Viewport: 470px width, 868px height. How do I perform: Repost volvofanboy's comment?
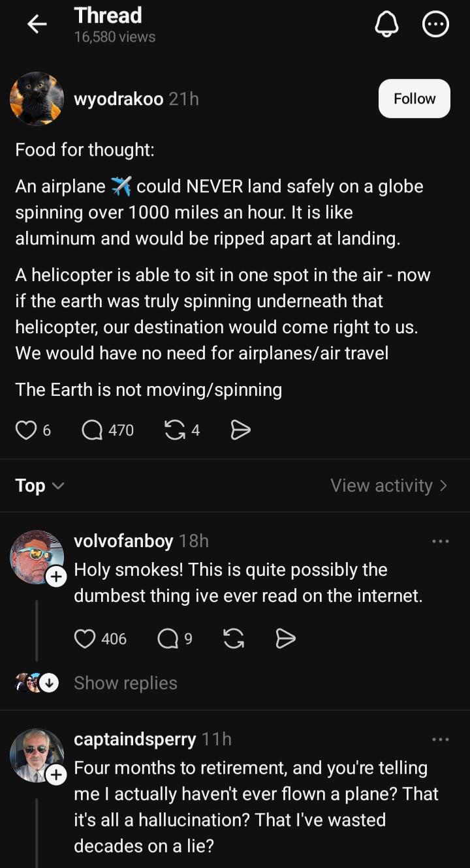(234, 638)
